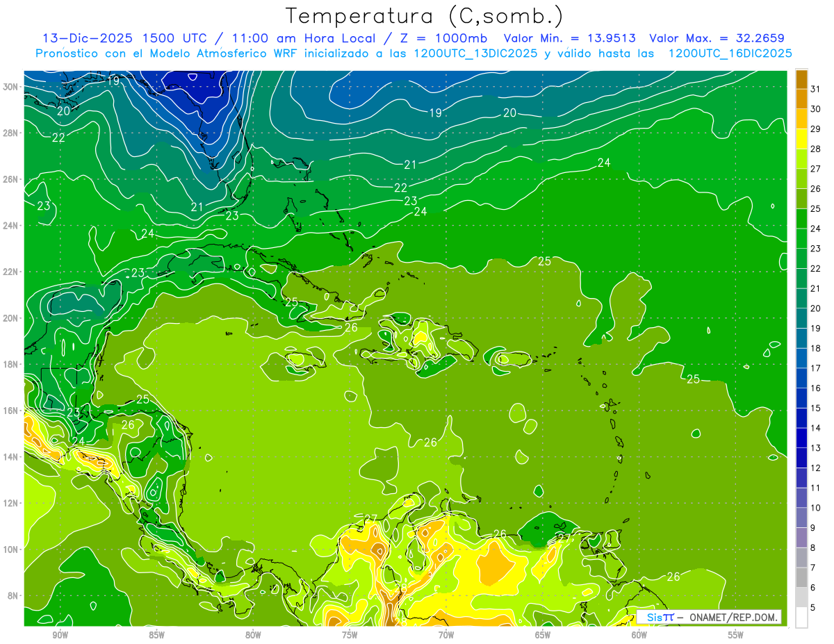The width and height of the screenshot is (834, 644).
Task: Click the legend scale value '8'
Action: [x=813, y=547]
